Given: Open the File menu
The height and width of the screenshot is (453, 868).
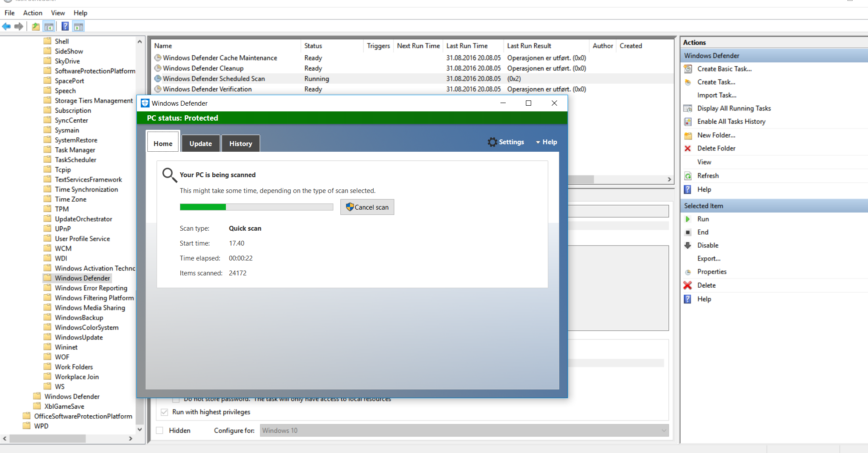Looking at the screenshot, I should tap(10, 13).
